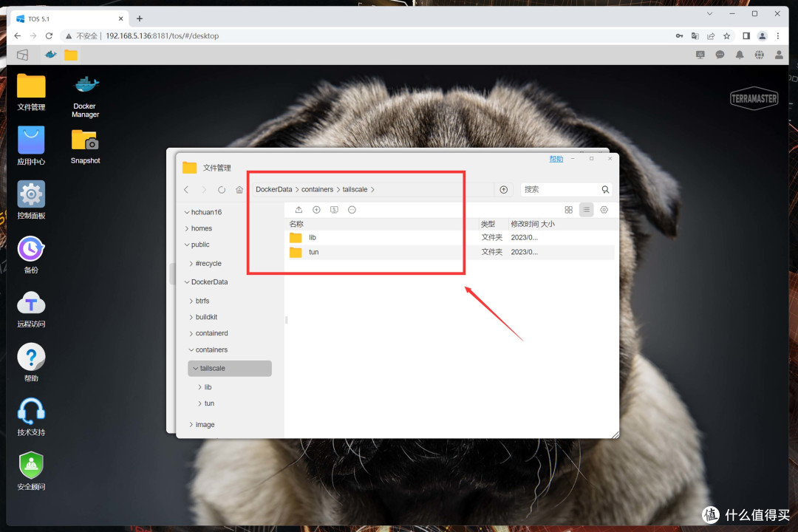Expand the homes tree node
Screen dimensions: 798x532
click(187, 228)
